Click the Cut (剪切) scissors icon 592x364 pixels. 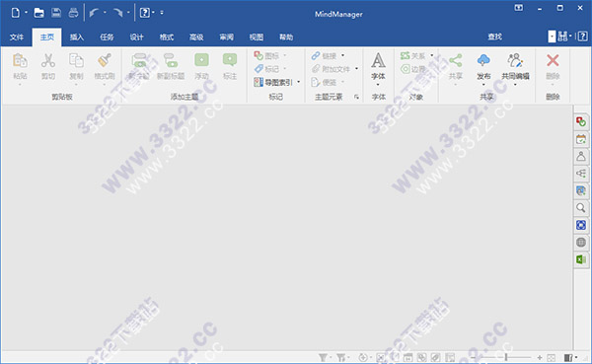click(48, 60)
